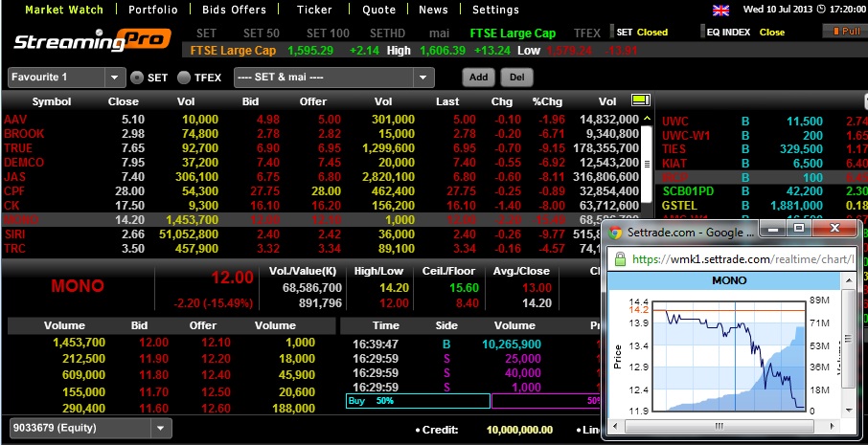The width and height of the screenshot is (868, 445).
Task: Select the SET 100 index tab
Action: pos(328,33)
